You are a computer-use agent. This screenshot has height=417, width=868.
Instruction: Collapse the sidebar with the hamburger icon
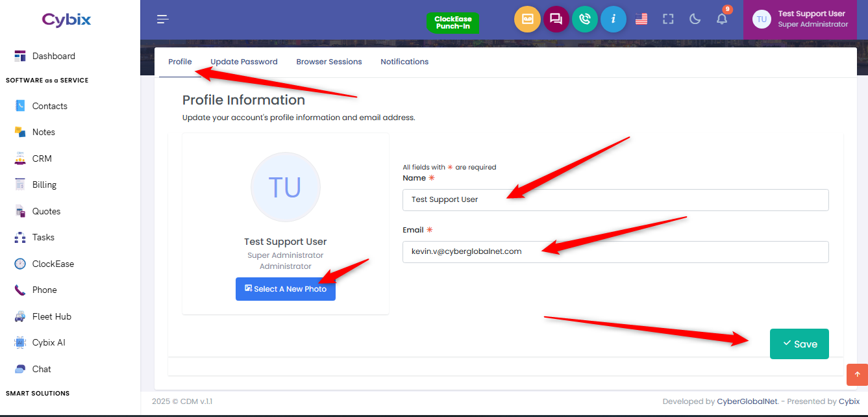[163, 19]
